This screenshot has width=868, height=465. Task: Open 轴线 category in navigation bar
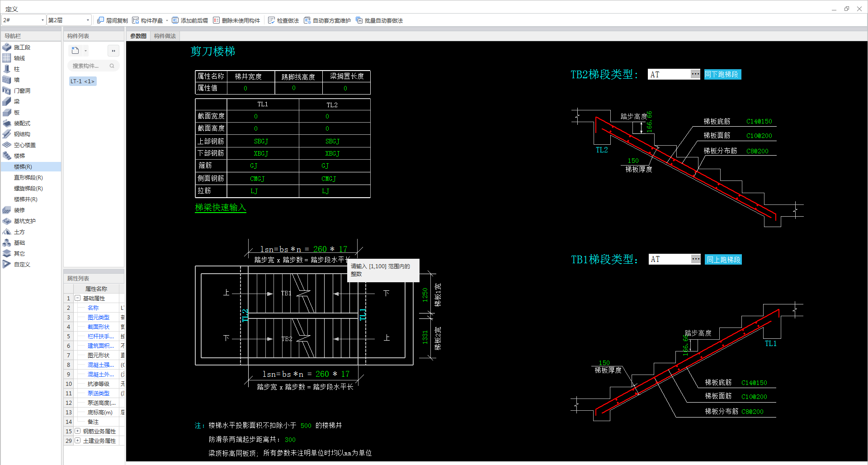click(x=19, y=58)
